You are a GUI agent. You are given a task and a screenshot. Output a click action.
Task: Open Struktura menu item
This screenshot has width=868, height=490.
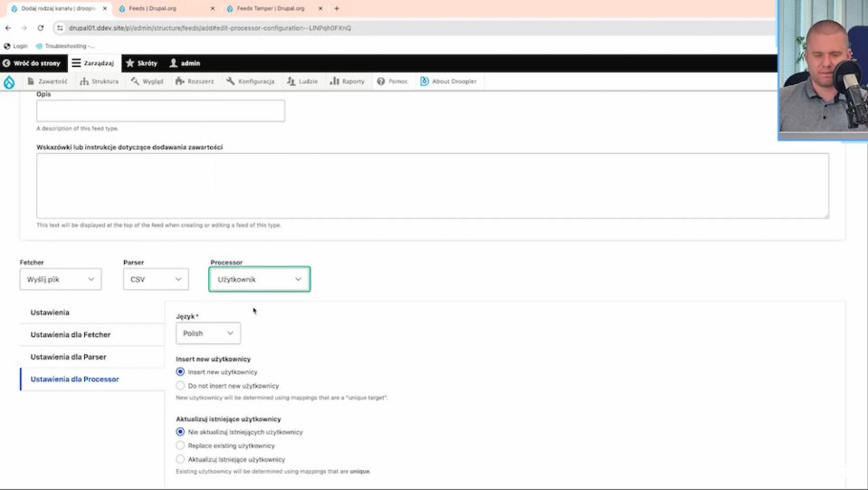click(99, 82)
